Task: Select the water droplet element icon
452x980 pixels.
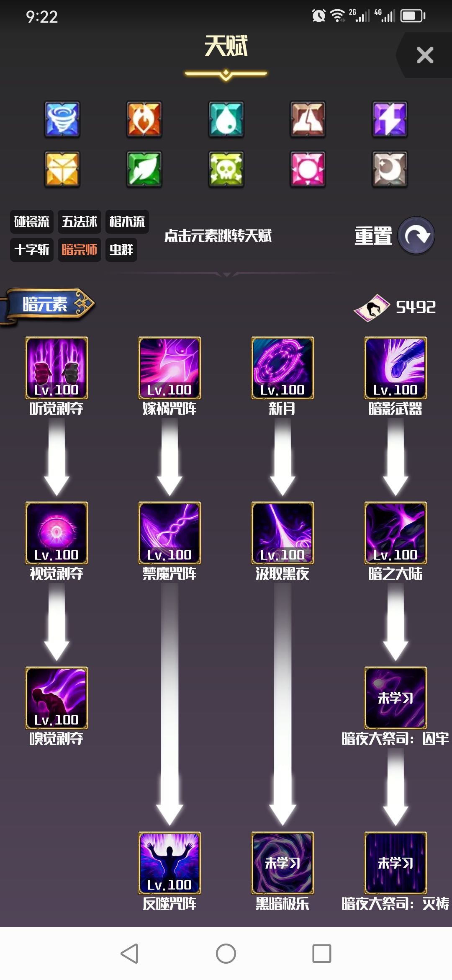Action: [x=226, y=119]
